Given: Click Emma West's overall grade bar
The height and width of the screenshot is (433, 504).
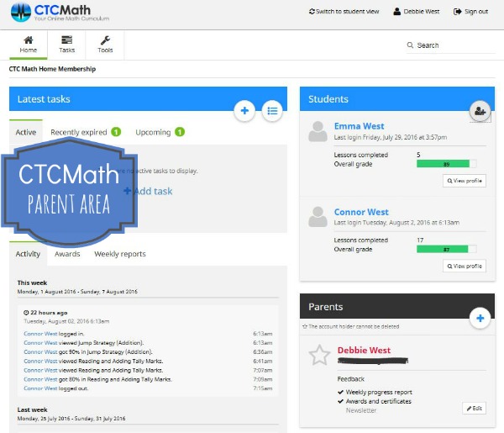Looking at the screenshot, I should point(447,164).
